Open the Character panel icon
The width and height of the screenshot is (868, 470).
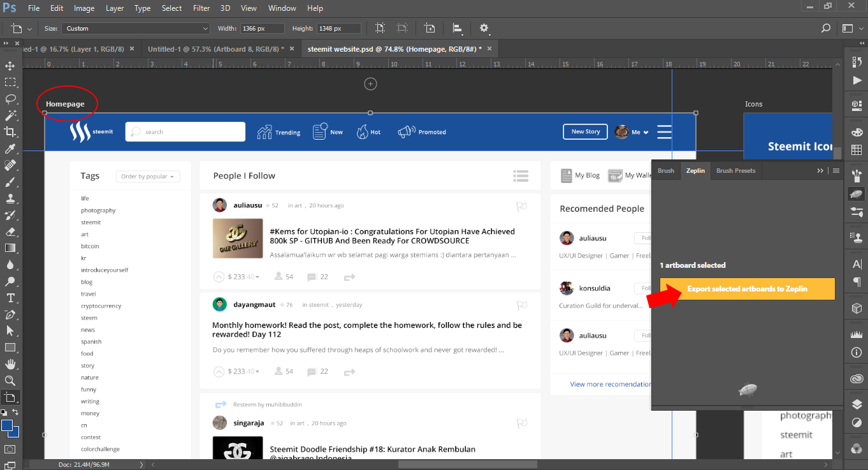(x=857, y=264)
